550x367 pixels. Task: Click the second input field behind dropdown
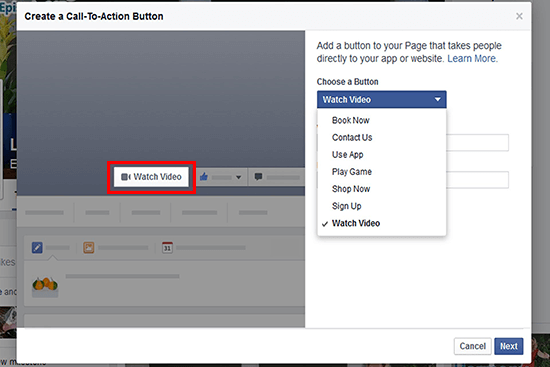pyautogui.click(x=477, y=180)
